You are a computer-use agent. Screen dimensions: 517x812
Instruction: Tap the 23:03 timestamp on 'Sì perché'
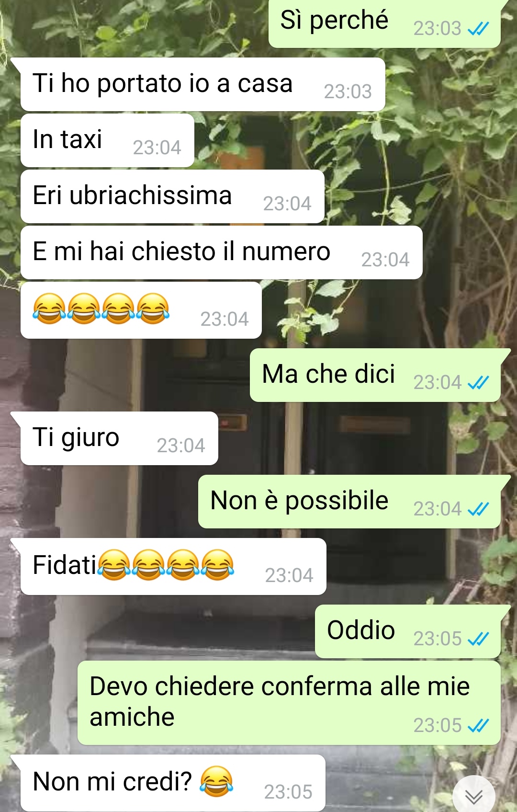pyautogui.click(x=437, y=29)
